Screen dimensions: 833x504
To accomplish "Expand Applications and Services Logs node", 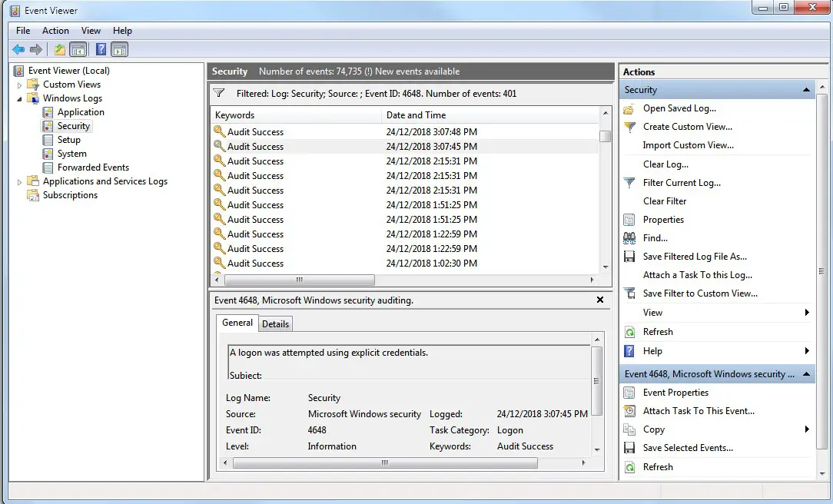I will tap(20, 181).
